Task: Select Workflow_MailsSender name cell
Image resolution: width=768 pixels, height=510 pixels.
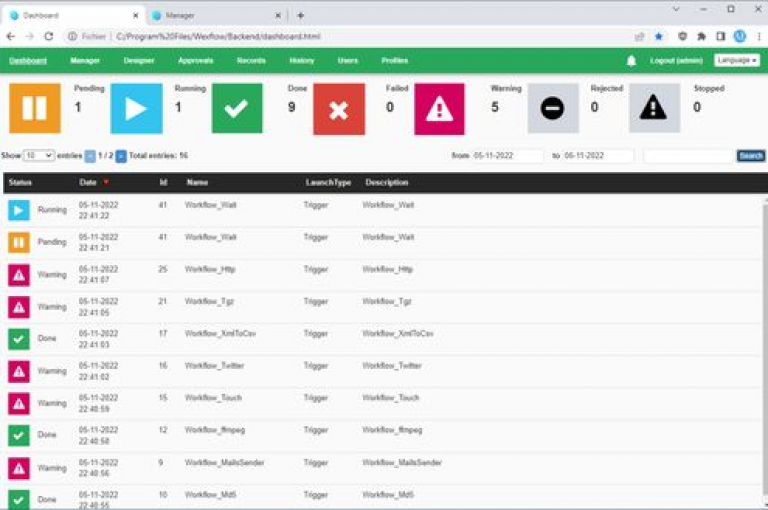Action: pyautogui.click(x=224, y=462)
